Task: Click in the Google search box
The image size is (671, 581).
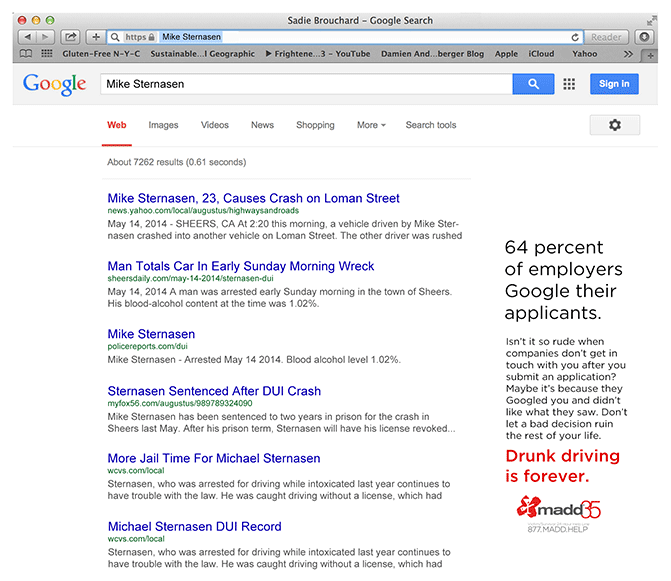Action: click(306, 84)
